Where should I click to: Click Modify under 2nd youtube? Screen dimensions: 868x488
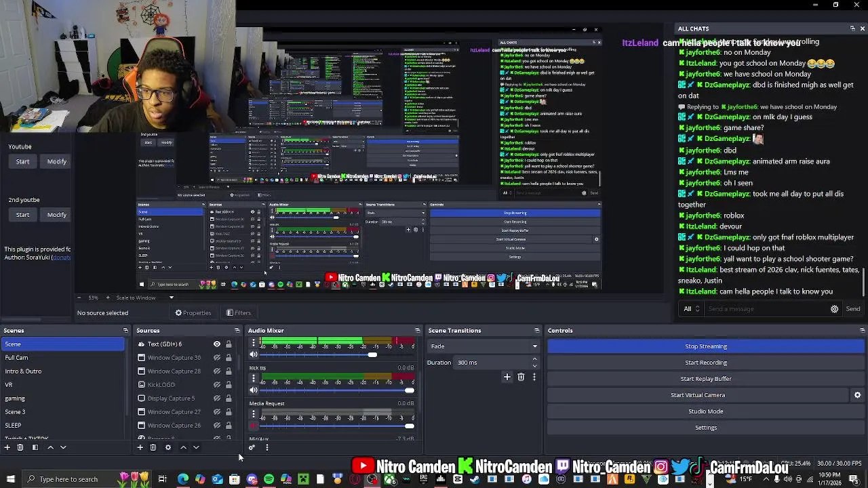click(57, 215)
